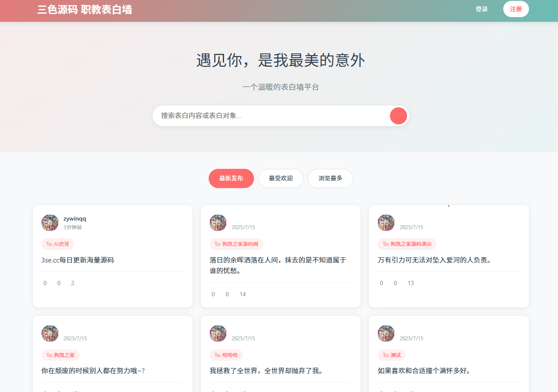Switch to the 浏览最多 tab

pos(330,178)
